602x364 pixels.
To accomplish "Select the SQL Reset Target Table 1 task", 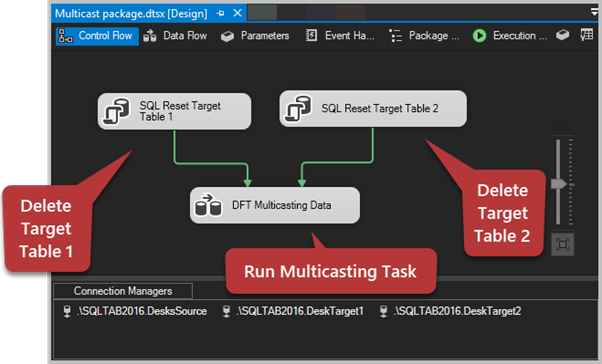I will point(174,111).
